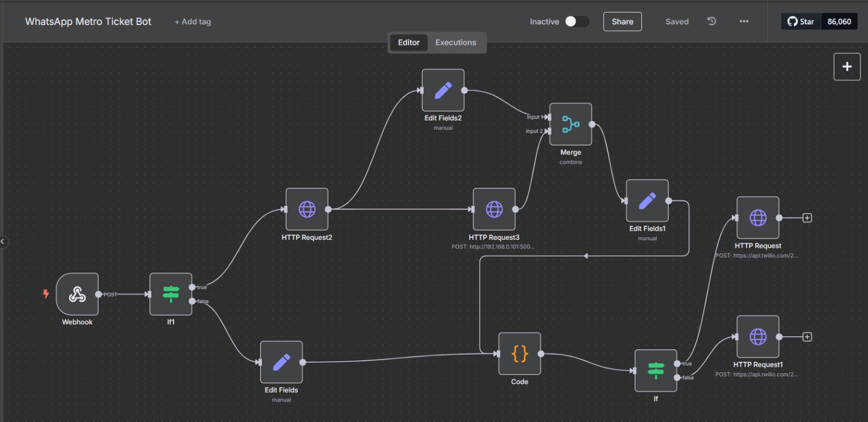
Task: Switch to the Executions tab
Action: 455,42
